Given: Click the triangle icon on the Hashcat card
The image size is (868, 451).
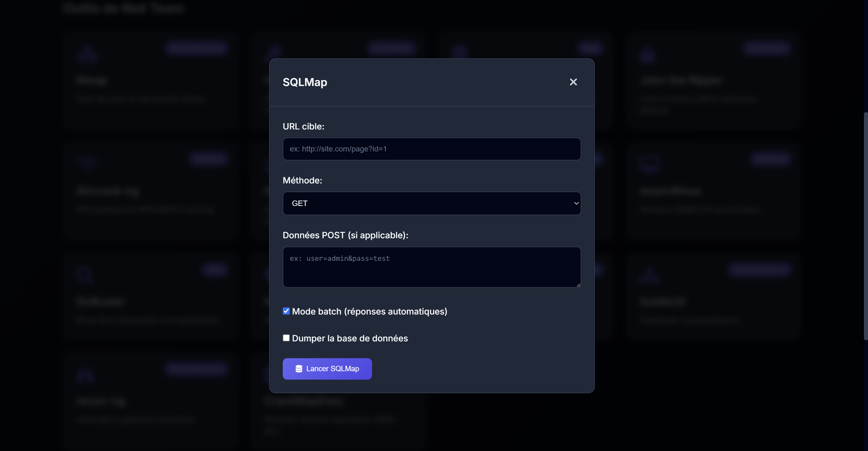Looking at the screenshot, I should pyautogui.click(x=649, y=275).
